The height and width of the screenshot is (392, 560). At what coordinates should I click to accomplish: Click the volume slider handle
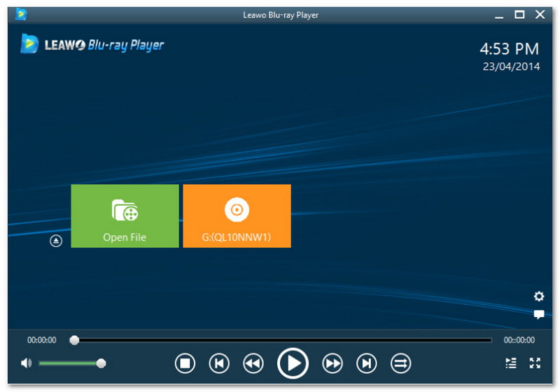(x=101, y=363)
